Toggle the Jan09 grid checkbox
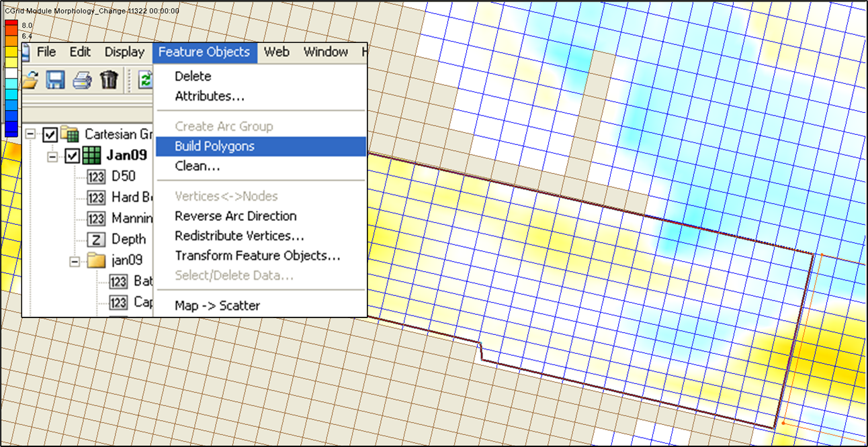 (x=73, y=156)
